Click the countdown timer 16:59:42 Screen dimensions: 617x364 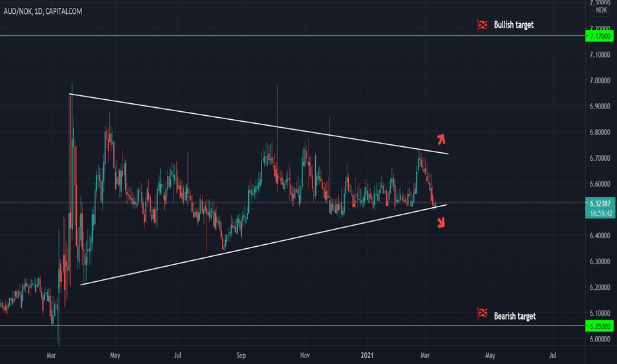point(600,213)
